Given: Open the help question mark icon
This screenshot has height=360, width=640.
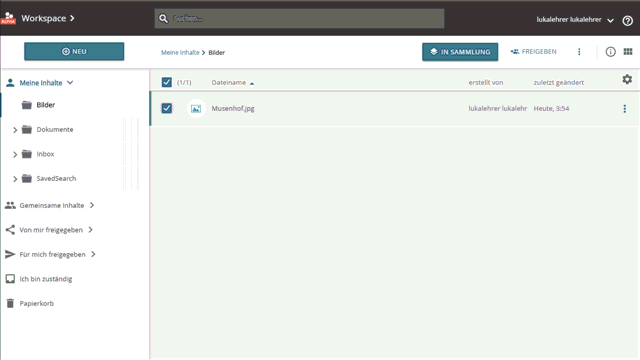Looking at the screenshot, I should (x=627, y=20).
